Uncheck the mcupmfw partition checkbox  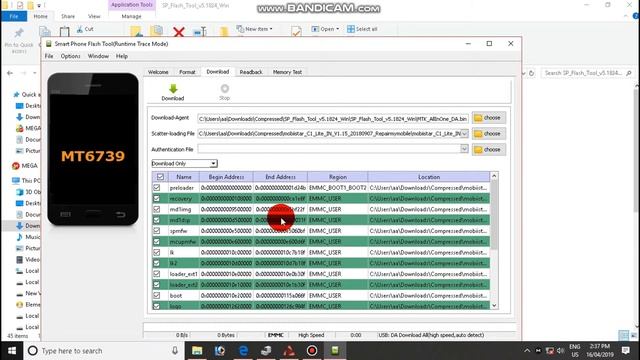coord(157,242)
